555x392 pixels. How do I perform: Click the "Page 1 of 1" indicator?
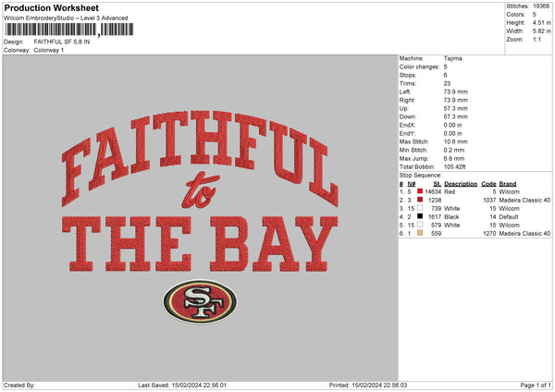point(536,385)
